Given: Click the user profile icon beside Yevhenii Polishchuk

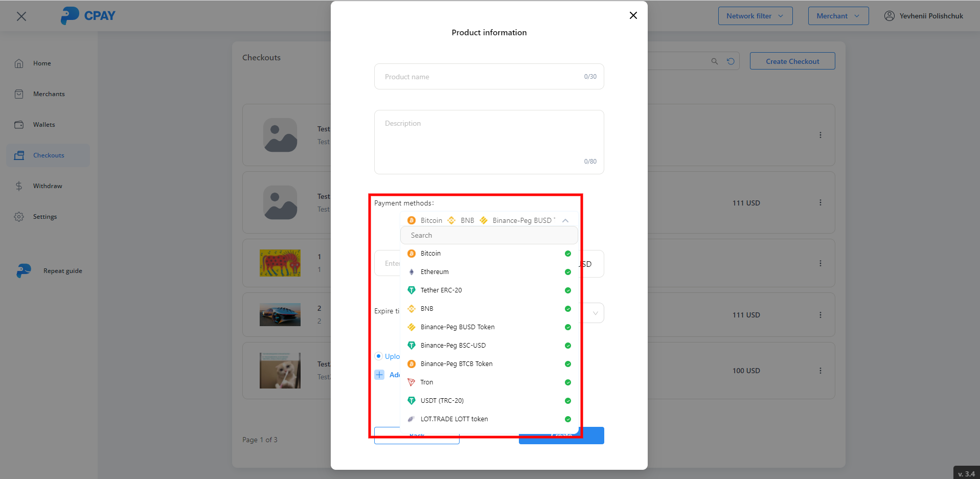Looking at the screenshot, I should tap(889, 16).
